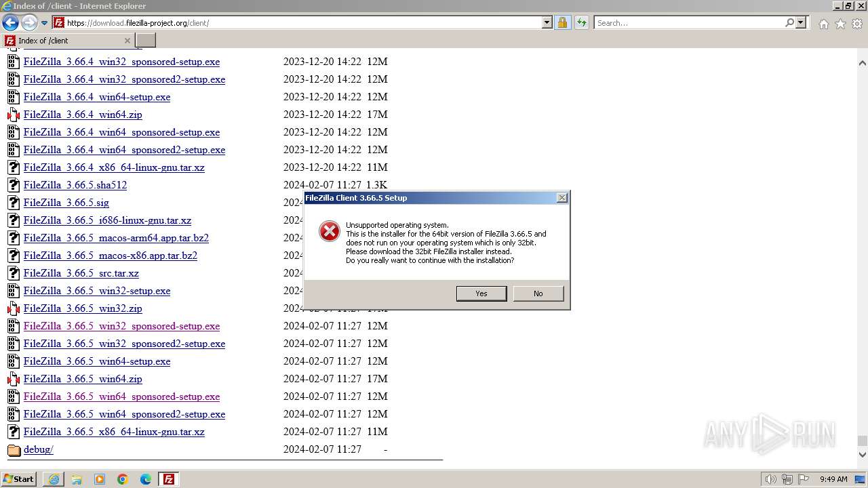Download FileZilla_3.66.5_win64.zip
Screen dimensions: 868x488
point(83,379)
